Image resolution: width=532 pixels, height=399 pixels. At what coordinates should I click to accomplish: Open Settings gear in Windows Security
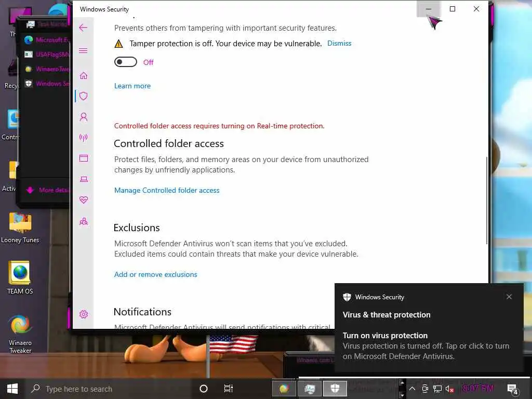coord(84,314)
